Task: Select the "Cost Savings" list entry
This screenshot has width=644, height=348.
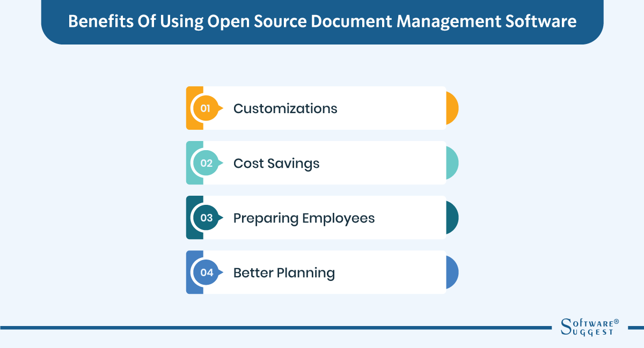Action: pyautogui.click(x=275, y=163)
